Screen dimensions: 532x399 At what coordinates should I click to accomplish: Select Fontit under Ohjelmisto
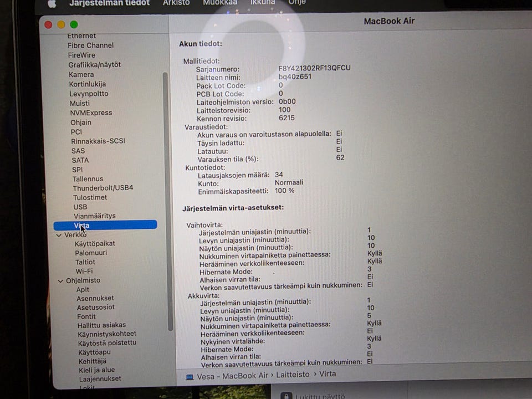pyautogui.click(x=86, y=316)
